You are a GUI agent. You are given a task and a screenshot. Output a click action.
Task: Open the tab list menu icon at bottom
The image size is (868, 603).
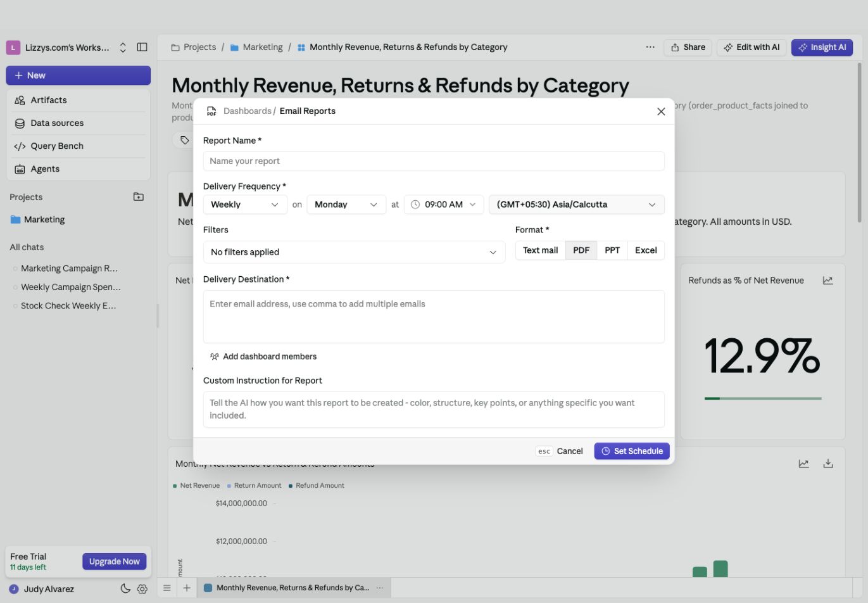(x=167, y=588)
